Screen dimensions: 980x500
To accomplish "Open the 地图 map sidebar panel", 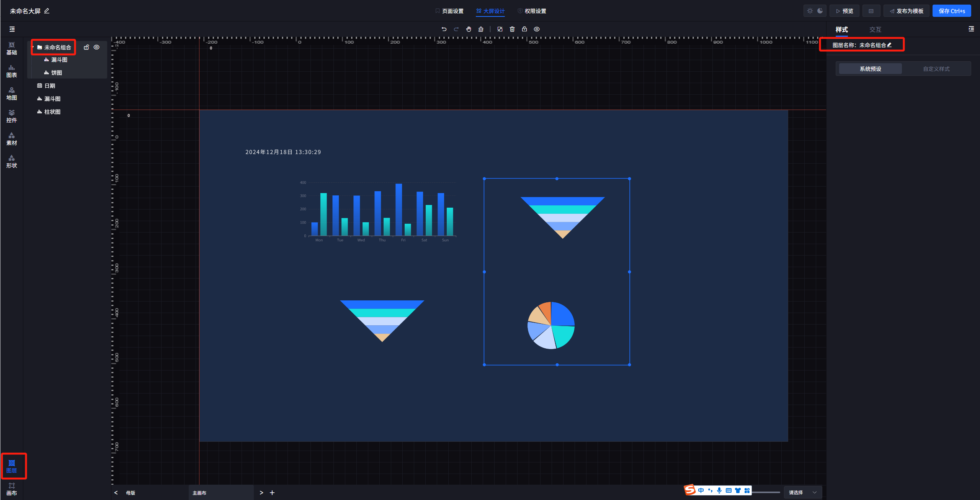I will (11, 94).
